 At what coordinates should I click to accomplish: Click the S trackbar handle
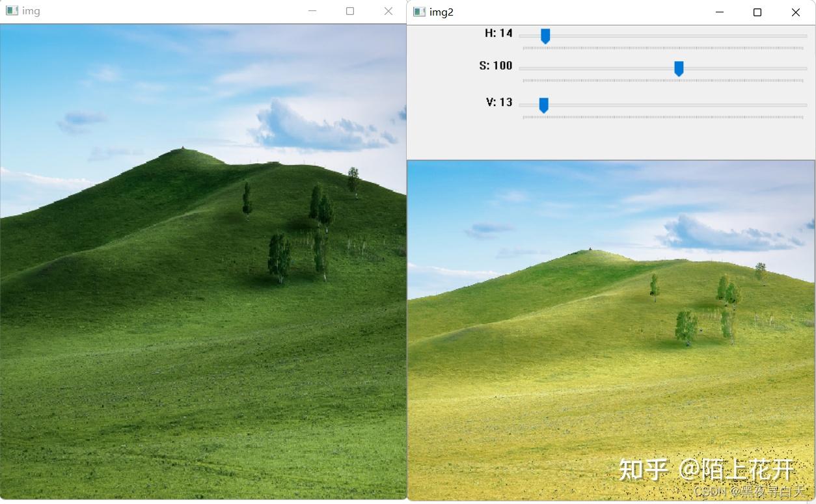click(679, 68)
